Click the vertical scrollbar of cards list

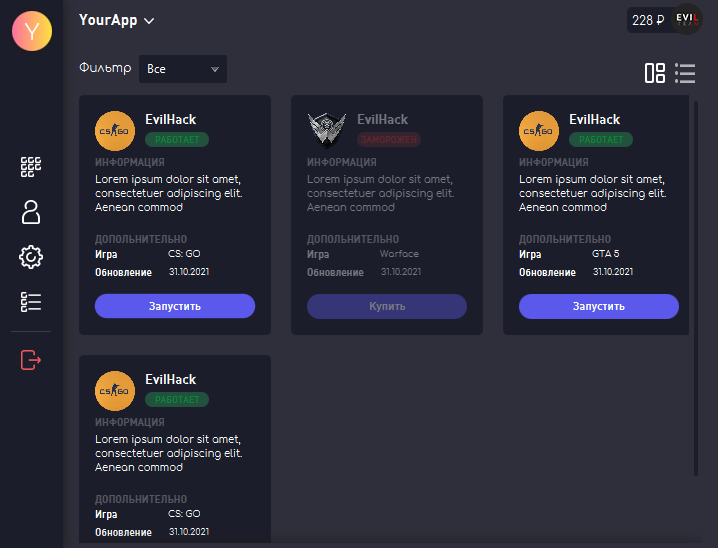[696, 288]
